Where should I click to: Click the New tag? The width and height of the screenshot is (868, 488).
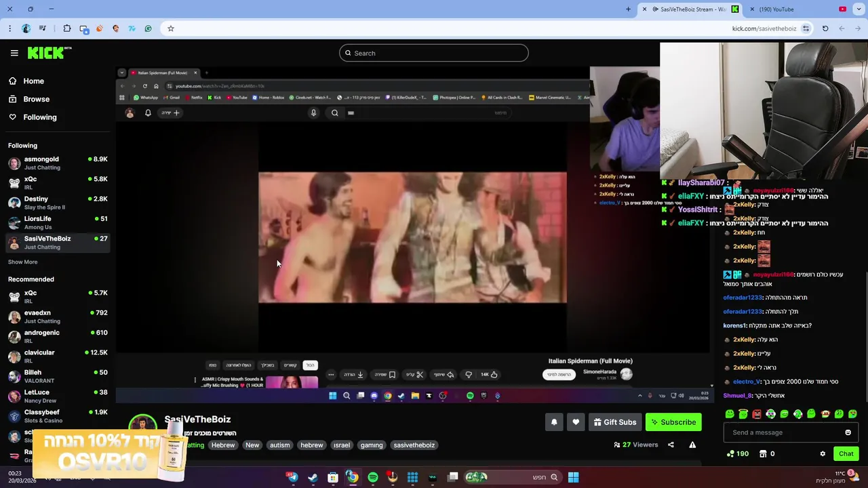[252, 445]
